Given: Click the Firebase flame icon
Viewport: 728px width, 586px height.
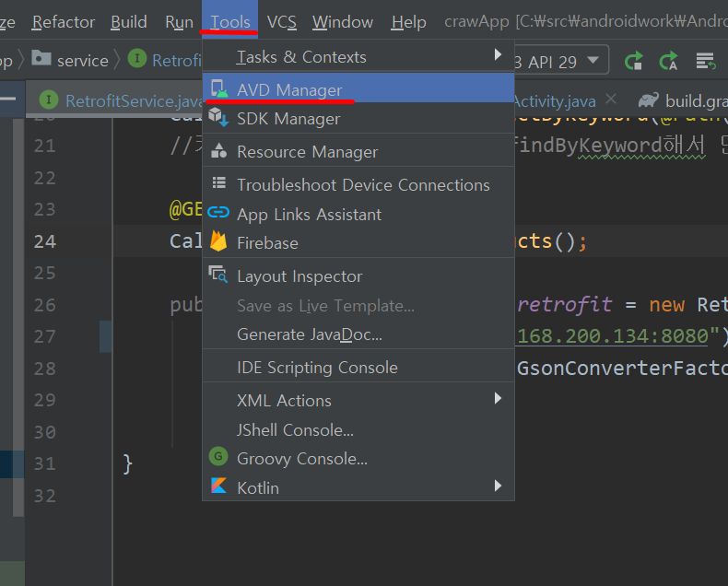Looking at the screenshot, I should [x=218, y=241].
